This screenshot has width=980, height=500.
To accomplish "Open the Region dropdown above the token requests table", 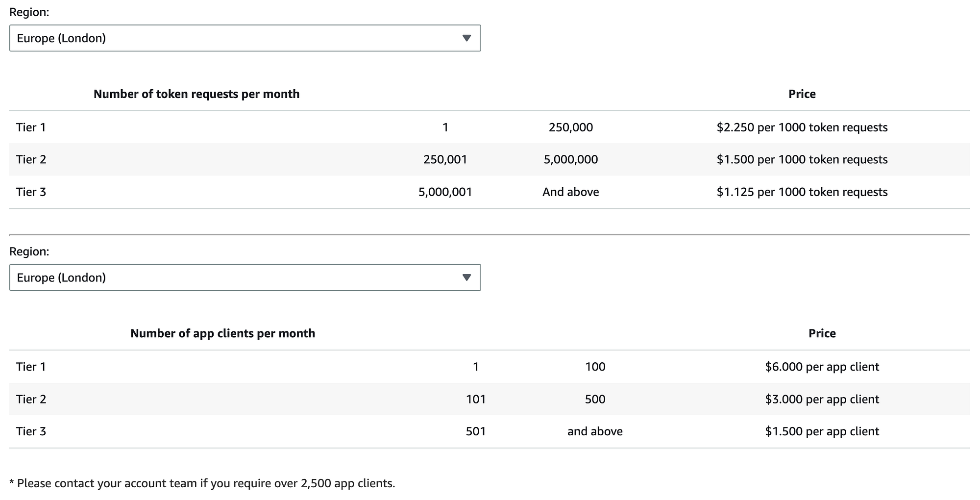I will click(245, 38).
